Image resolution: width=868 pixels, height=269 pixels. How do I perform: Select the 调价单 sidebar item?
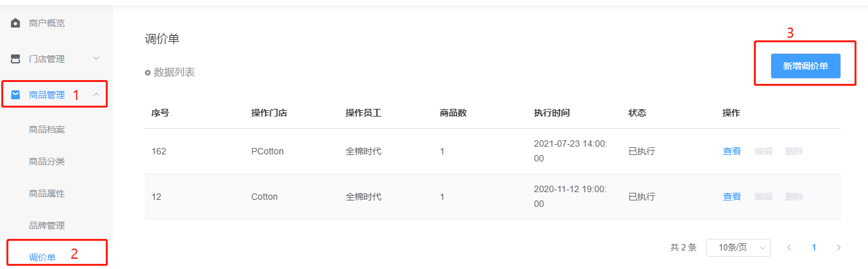(x=42, y=257)
